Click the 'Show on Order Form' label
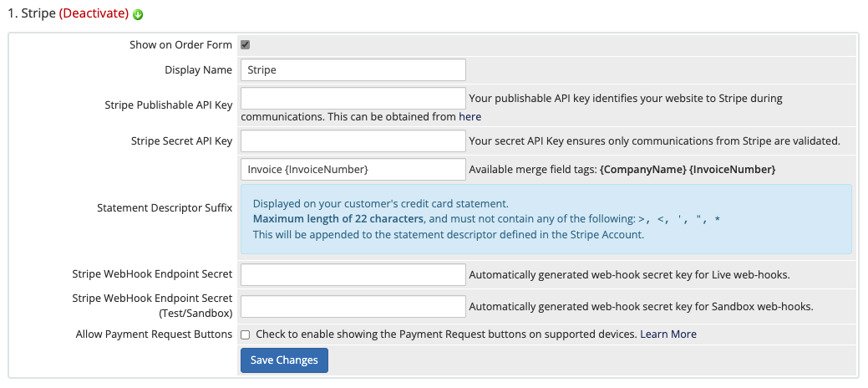The height and width of the screenshot is (388, 868). (x=181, y=45)
